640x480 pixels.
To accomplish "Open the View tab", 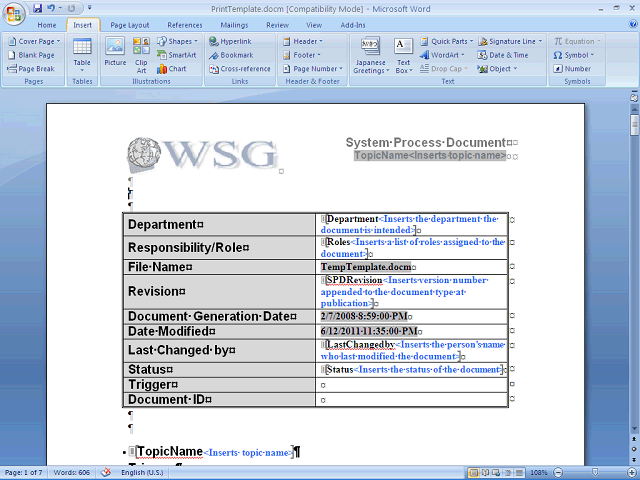I will pyautogui.click(x=314, y=25).
